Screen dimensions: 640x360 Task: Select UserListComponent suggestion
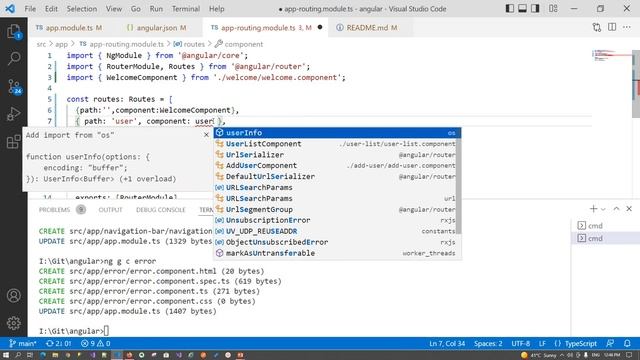click(x=335, y=144)
